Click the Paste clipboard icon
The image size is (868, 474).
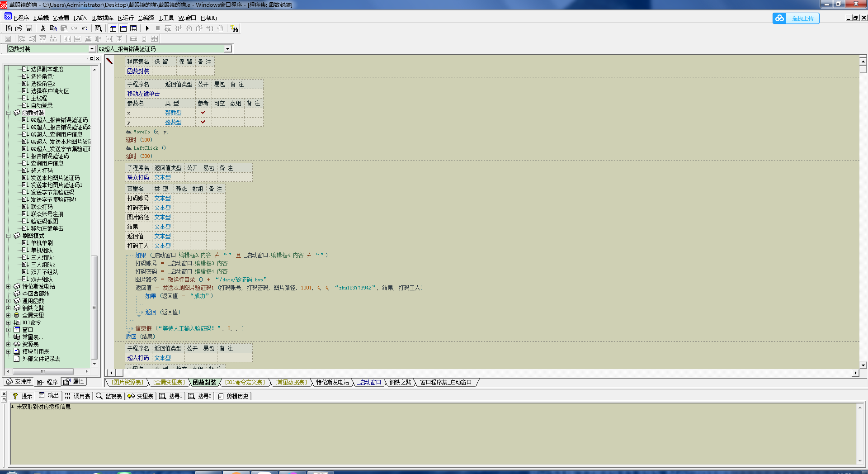coord(64,28)
